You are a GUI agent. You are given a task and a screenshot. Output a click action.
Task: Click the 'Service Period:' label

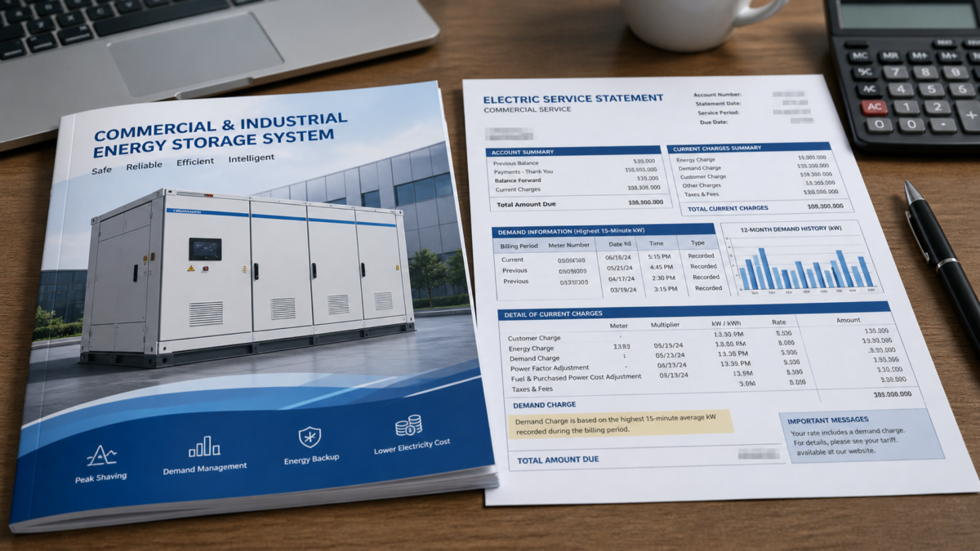point(719,113)
